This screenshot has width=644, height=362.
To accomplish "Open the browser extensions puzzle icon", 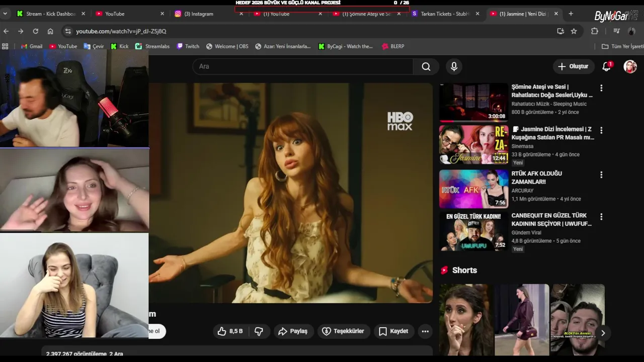I will [595, 31].
